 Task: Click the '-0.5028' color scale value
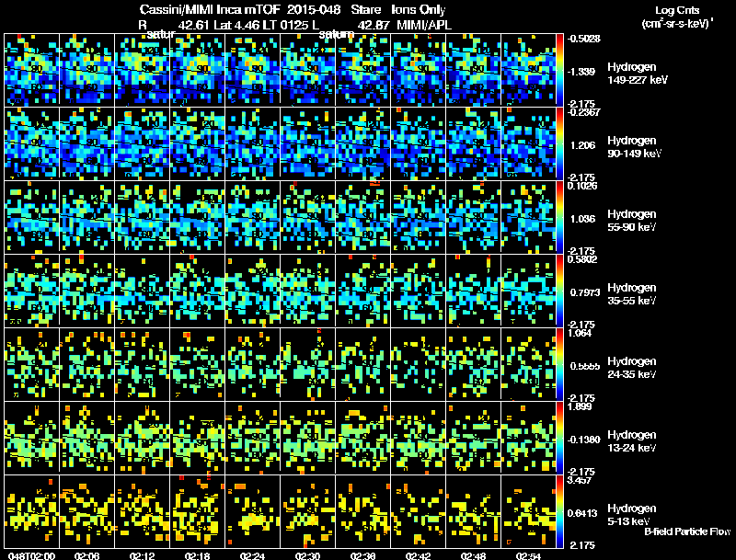[x=583, y=39]
